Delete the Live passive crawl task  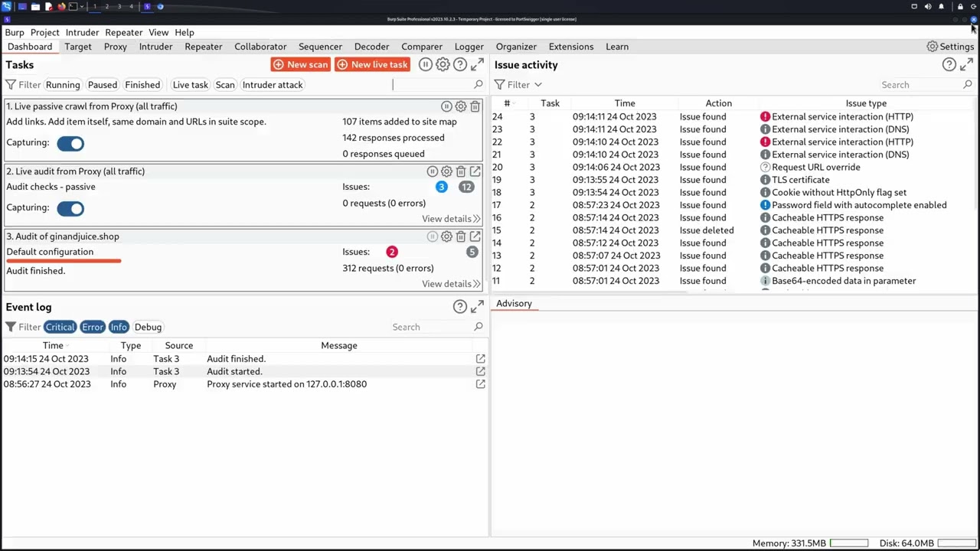pyautogui.click(x=475, y=106)
